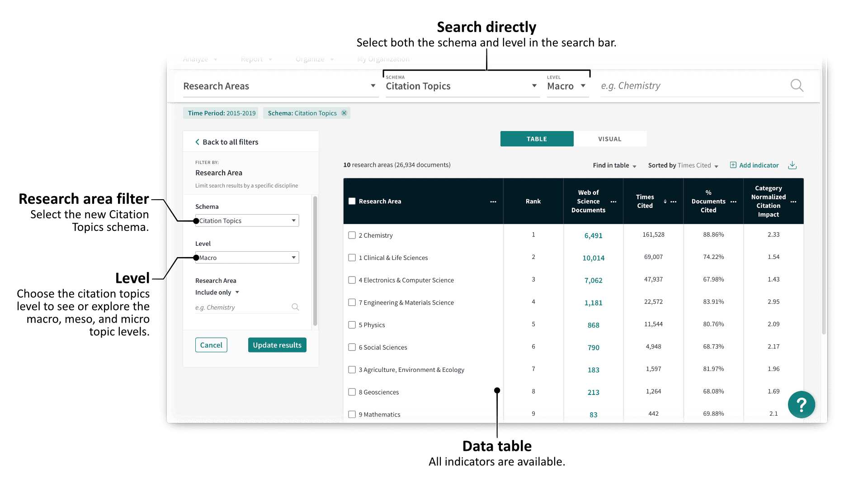Toggle Times Cited sort arrows
The image size is (868, 488).
pos(665,202)
